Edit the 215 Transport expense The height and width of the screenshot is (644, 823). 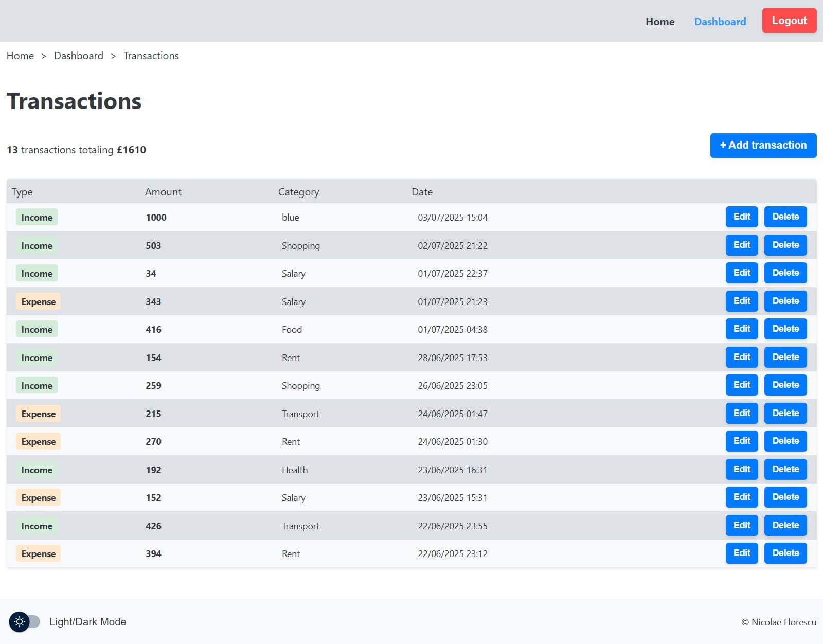741,414
